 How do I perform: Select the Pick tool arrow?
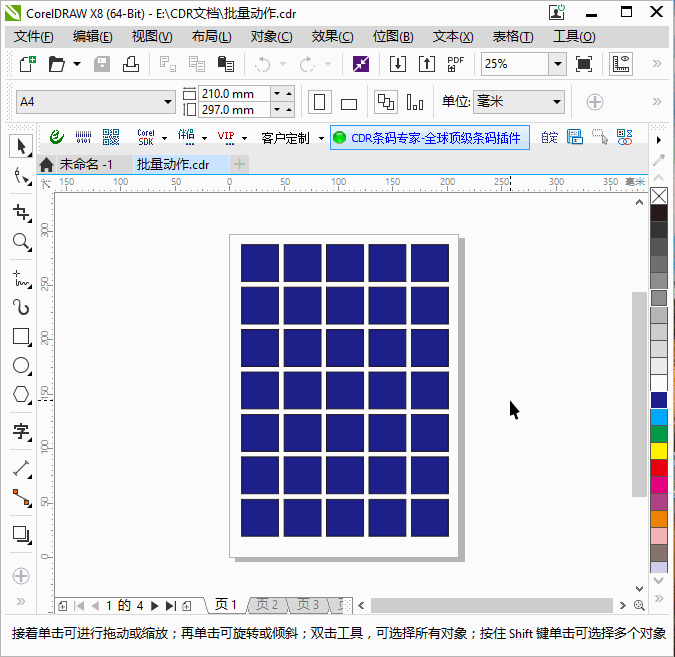coord(21,146)
